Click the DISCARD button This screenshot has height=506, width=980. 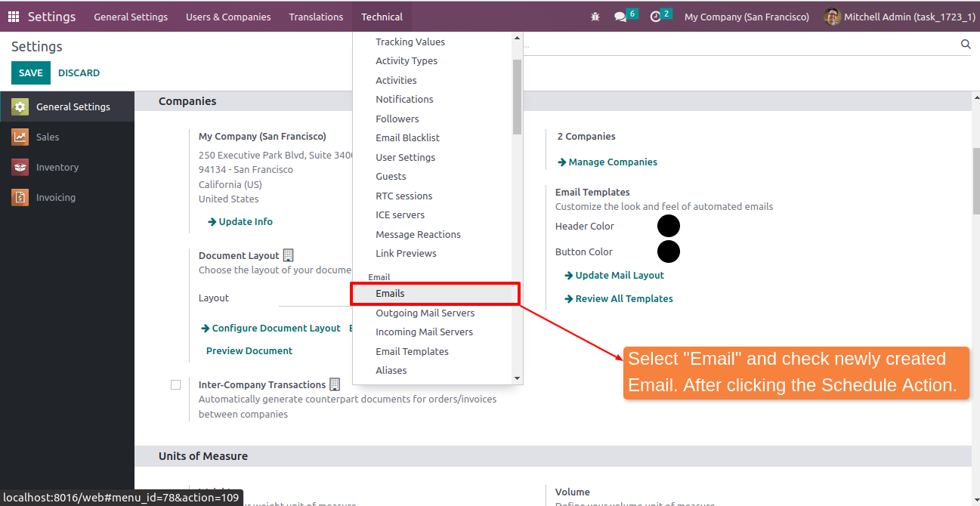pos(79,73)
